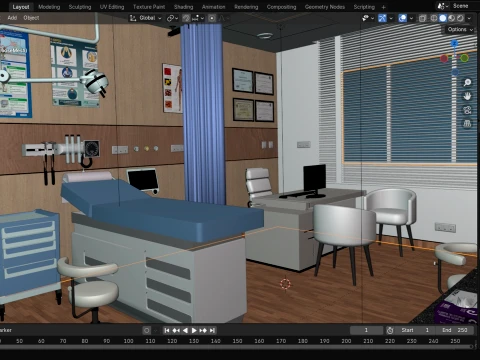This screenshot has height=360, width=480.
Task: Click the timeline horizontal scrollbar
Action: point(237,347)
